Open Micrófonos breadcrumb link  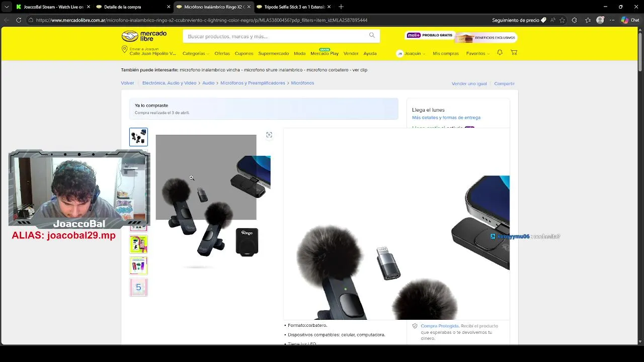click(x=302, y=83)
